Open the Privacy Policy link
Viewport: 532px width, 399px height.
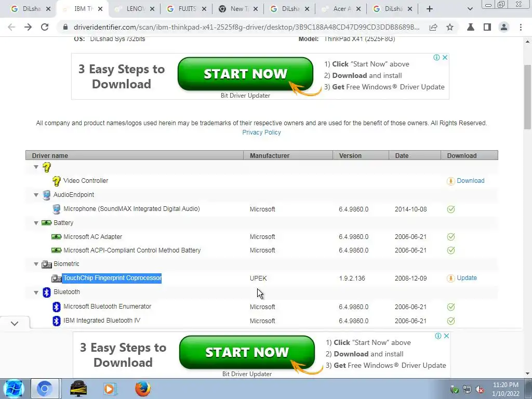coord(262,132)
